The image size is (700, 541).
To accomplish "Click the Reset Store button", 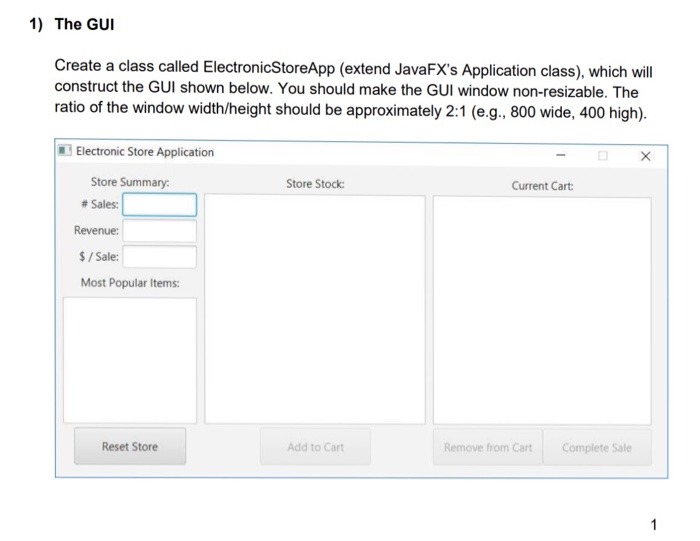I will 130,446.
